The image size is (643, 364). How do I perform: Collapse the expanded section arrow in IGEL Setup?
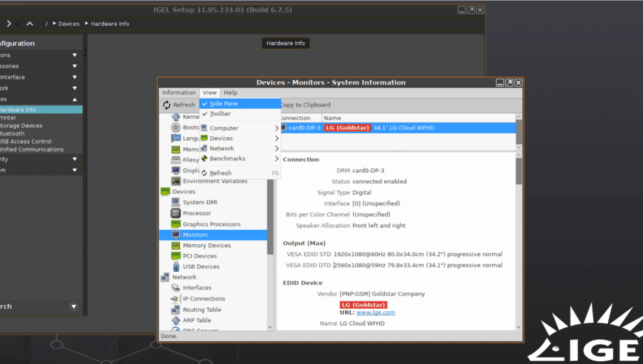tap(75, 99)
